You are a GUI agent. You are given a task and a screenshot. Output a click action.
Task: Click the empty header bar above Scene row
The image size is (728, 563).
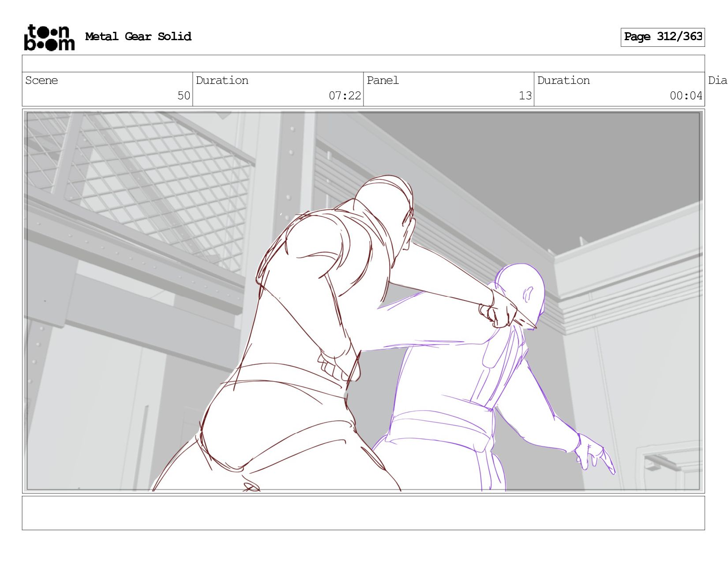coord(364,64)
